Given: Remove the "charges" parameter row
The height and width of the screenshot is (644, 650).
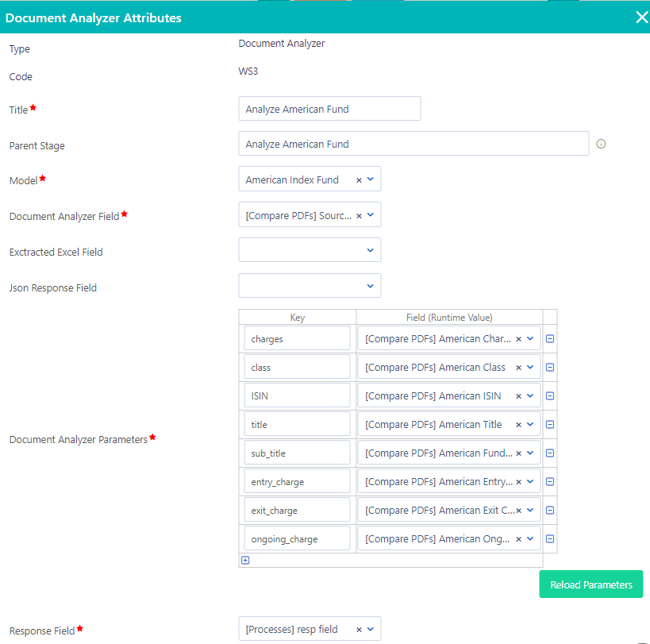Looking at the screenshot, I should tap(549, 337).
